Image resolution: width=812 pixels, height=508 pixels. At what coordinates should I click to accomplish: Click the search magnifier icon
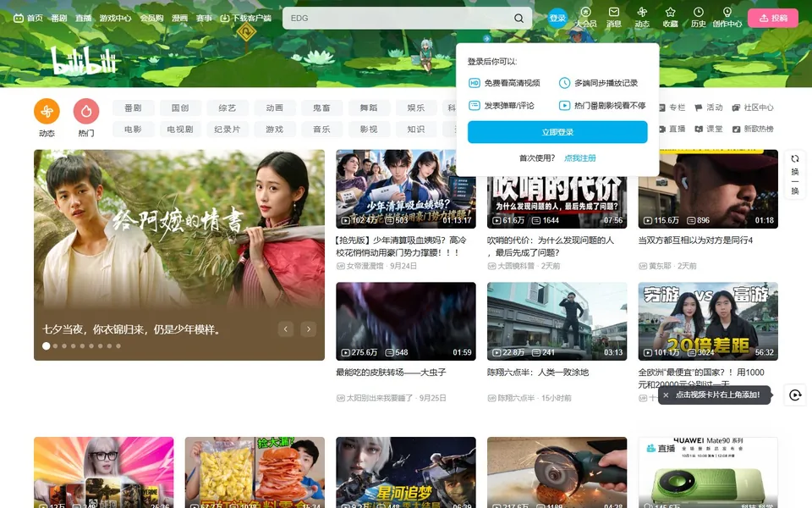point(518,18)
